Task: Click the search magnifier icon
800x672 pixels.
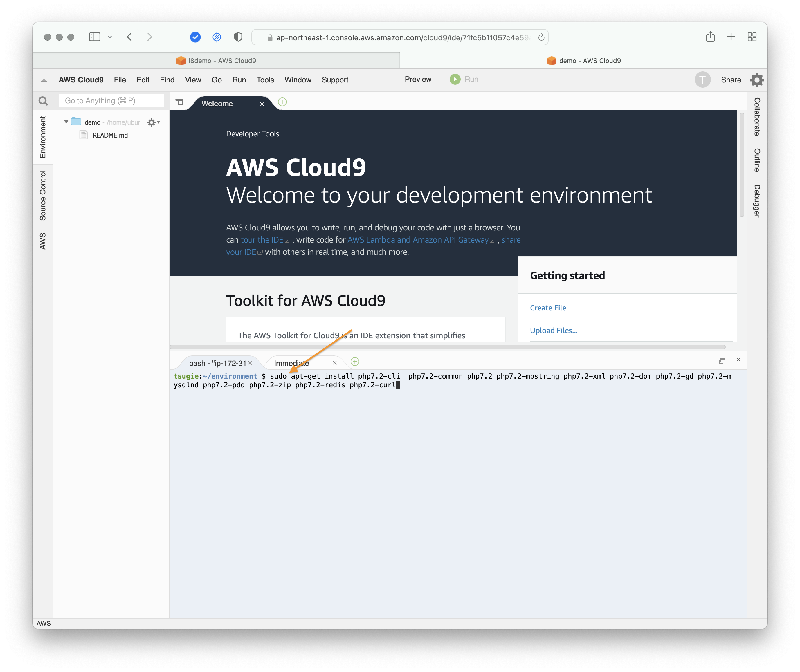Action: 44,101
